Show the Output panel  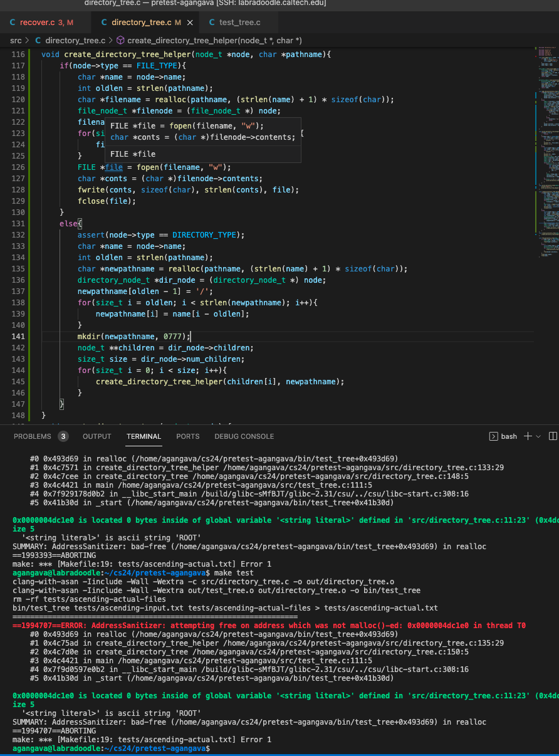click(x=97, y=436)
